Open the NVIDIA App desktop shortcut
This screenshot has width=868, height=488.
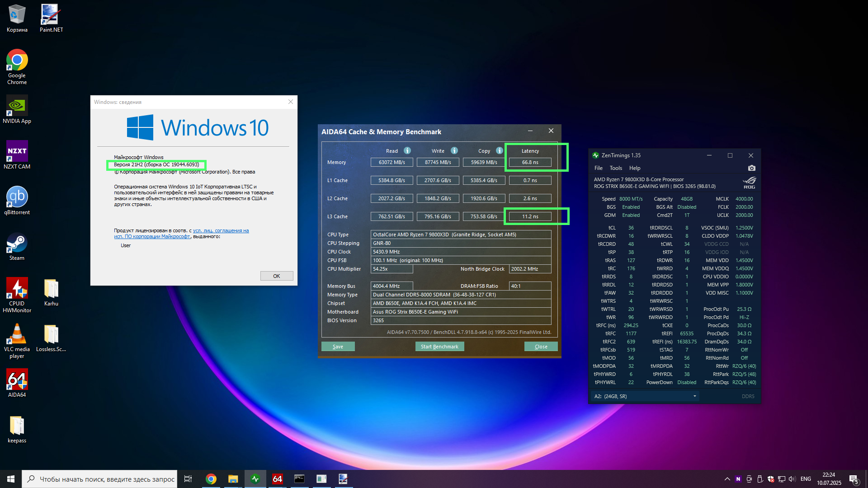tap(17, 109)
